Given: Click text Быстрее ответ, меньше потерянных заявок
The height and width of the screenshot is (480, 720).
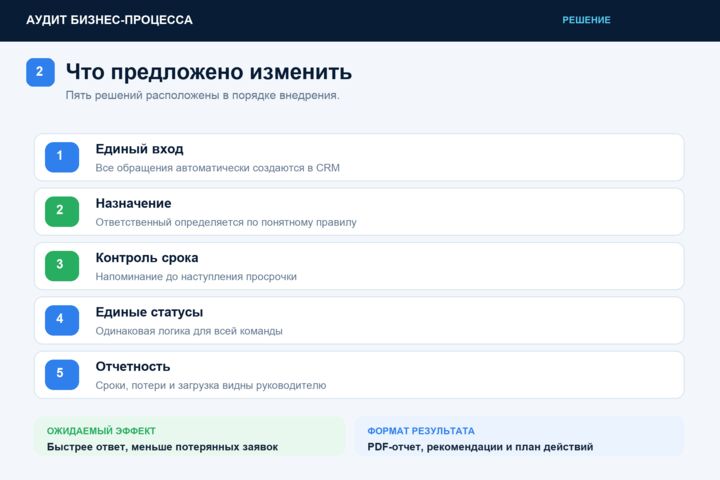Looking at the screenshot, I should pyautogui.click(x=163, y=447).
